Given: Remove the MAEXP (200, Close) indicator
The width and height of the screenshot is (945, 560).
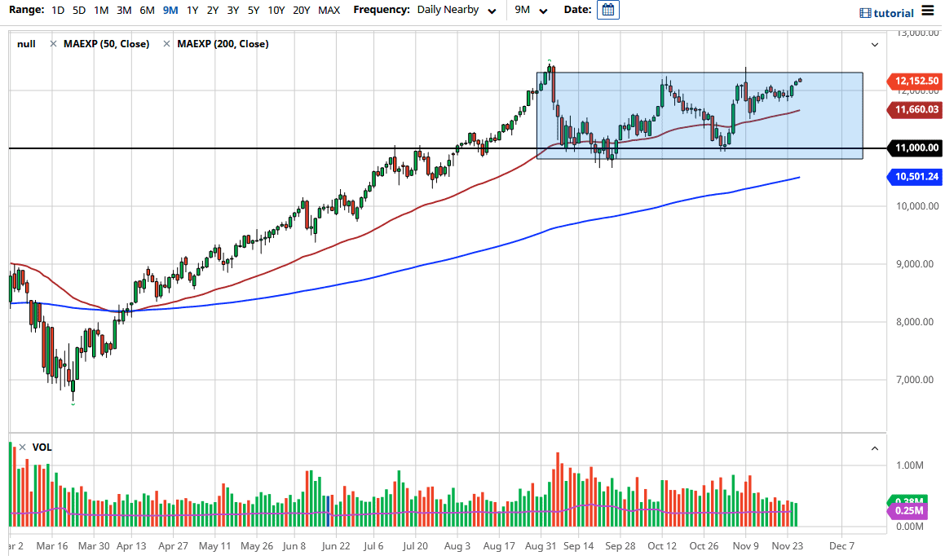Looking at the screenshot, I should pos(167,43).
